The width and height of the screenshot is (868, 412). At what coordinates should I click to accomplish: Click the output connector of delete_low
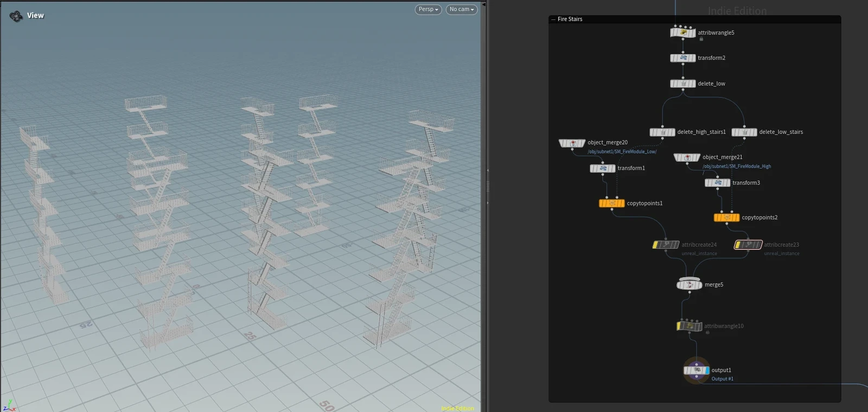(683, 89)
